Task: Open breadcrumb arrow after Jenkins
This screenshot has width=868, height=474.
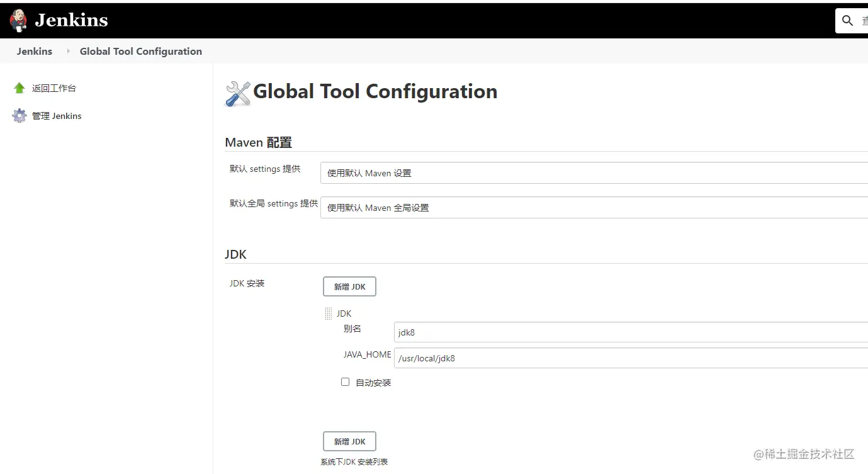Action: pos(67,52)
